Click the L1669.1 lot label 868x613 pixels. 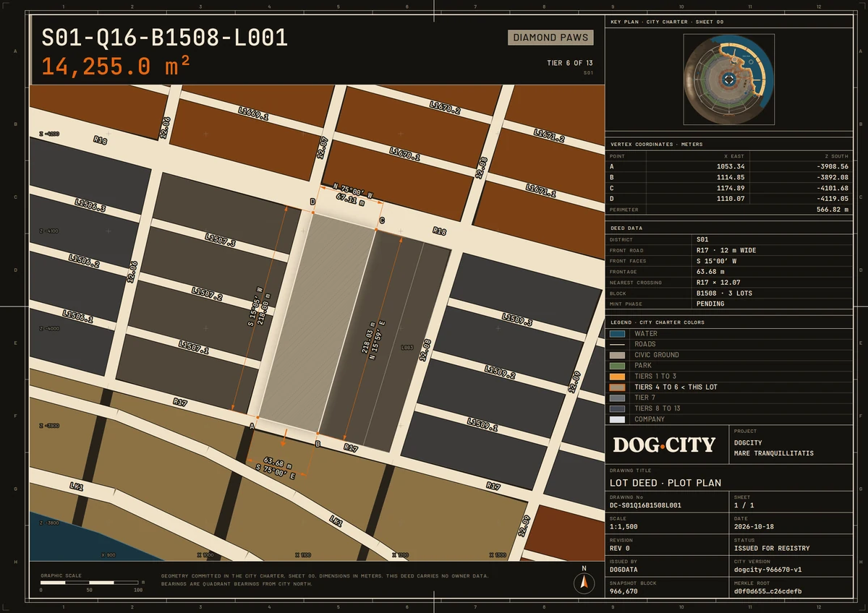[254, 113]
